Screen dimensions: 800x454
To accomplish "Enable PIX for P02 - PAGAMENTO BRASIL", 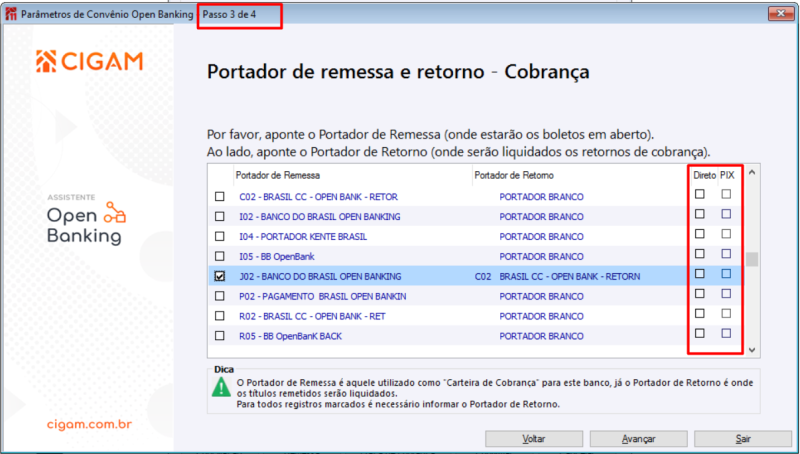I will point(726,293).
